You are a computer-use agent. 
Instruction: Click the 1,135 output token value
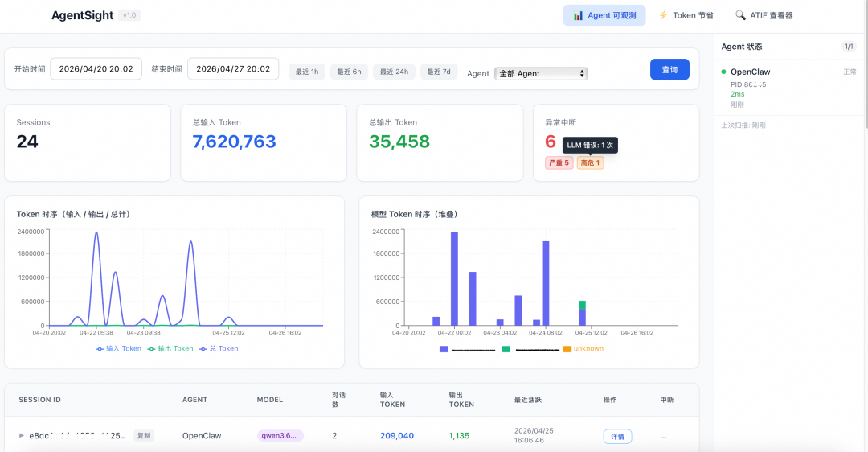pyautogui.click(x=460, y=435)
